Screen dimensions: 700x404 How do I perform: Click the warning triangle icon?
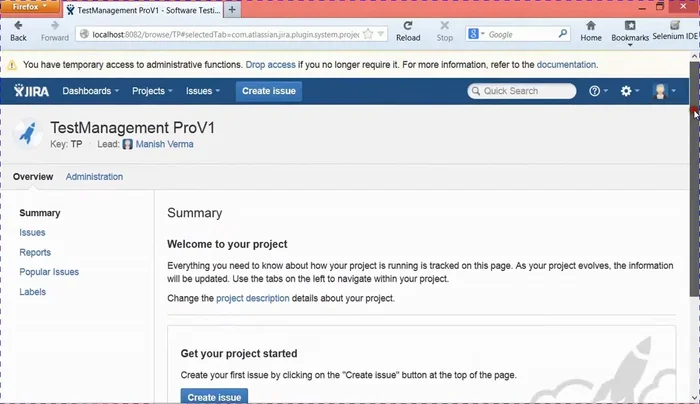click(12, 65)
